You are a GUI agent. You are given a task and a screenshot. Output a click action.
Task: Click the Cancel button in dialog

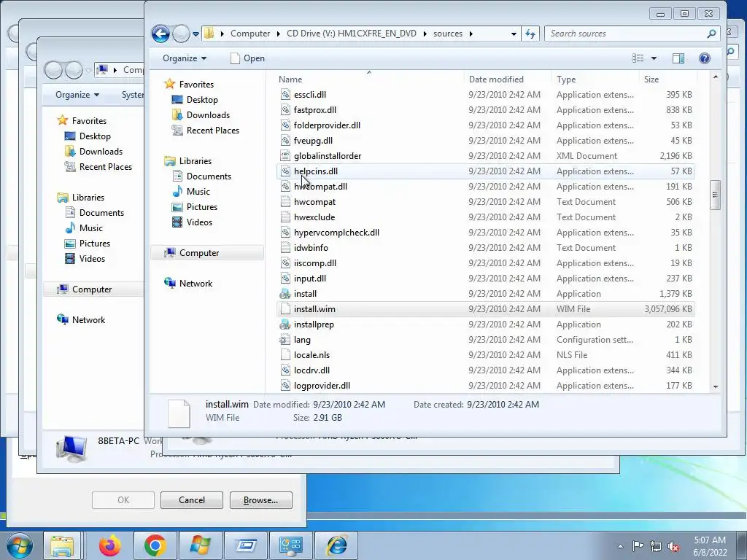pyautogui.click(x=192, y=500)
